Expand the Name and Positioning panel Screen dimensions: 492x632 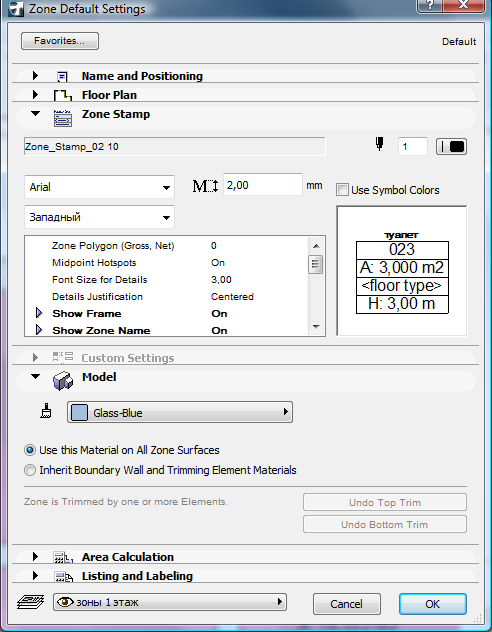(x=35, y=75)
